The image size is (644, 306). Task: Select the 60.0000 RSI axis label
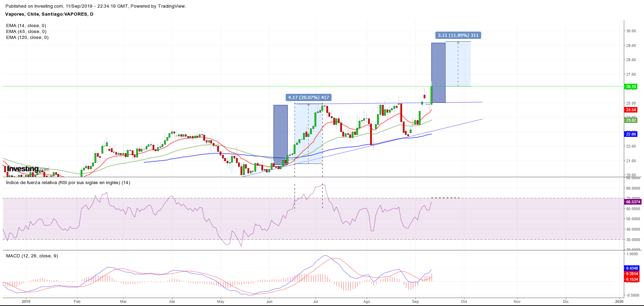point(633,209)
